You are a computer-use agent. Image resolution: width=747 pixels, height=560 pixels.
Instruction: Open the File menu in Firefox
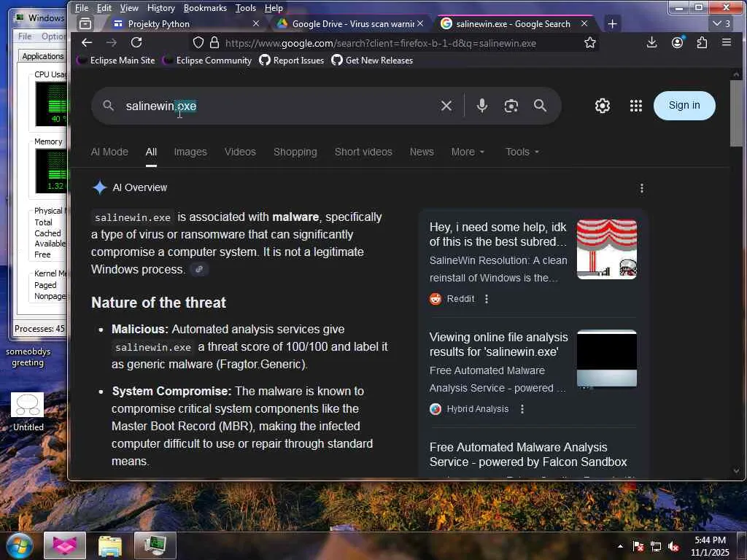(82, 7)
